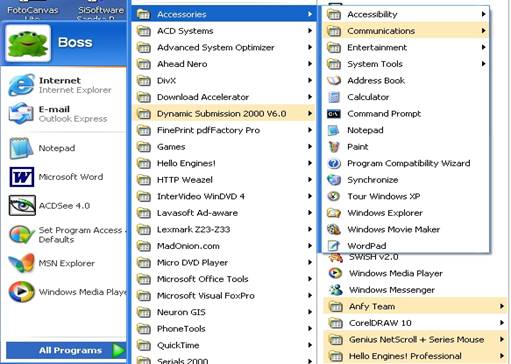Launch Windows Messenger icon

click(x=336, y=290)
